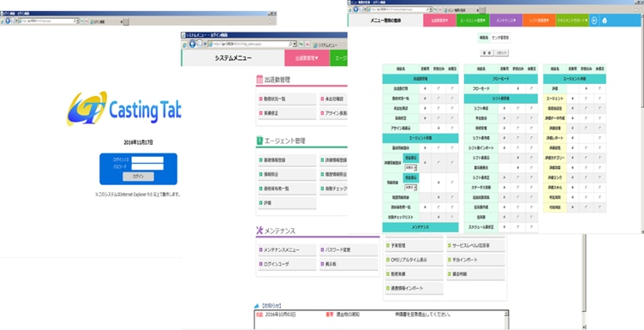Click the リセット button
This screenshot has width=644, height=330.
[x=502, y=53]
